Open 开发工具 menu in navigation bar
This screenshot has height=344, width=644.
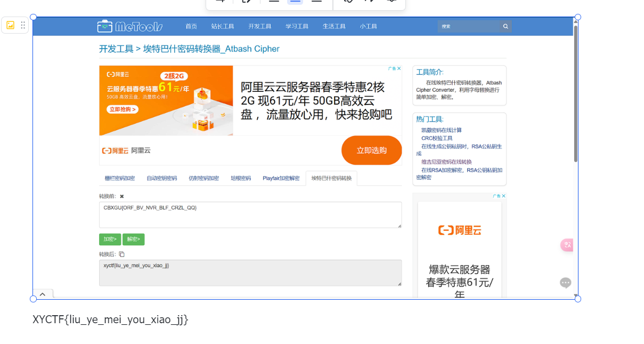coord(259,26)
